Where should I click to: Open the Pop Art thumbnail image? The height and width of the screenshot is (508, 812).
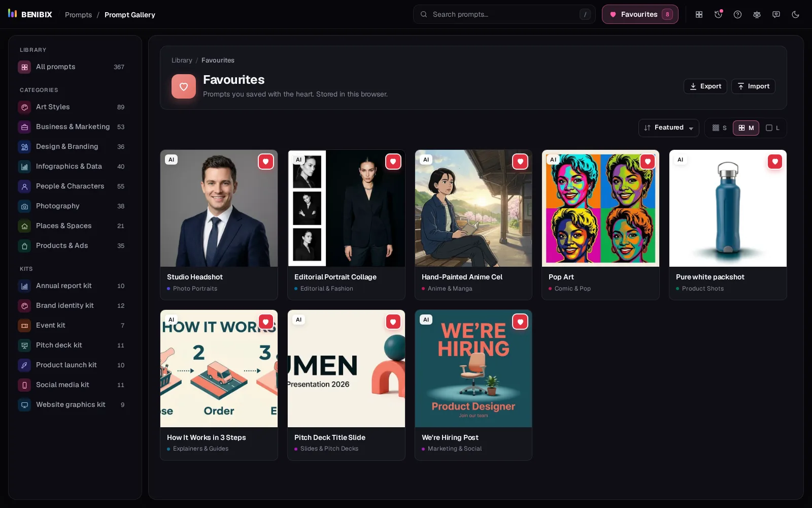[x=600, y=208]
